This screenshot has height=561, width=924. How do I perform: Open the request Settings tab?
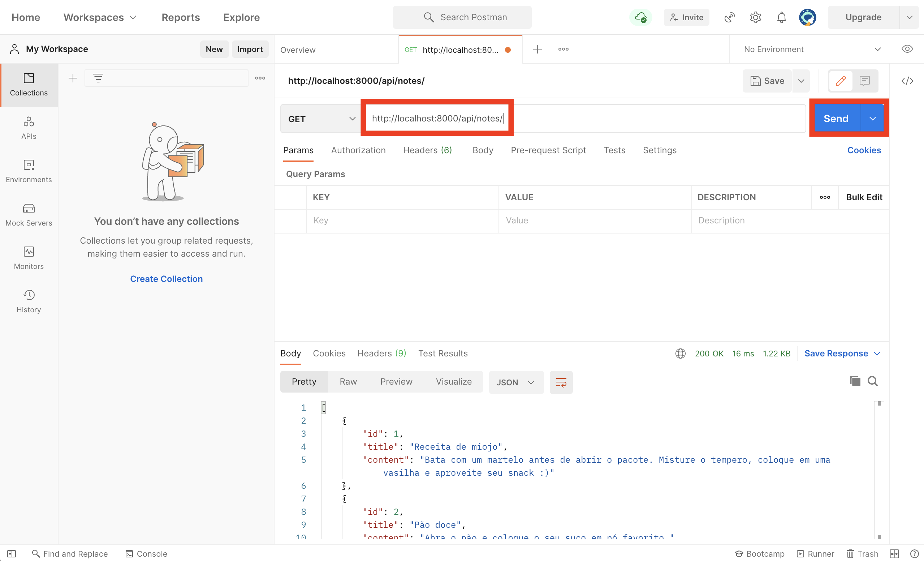click(660, 150)
